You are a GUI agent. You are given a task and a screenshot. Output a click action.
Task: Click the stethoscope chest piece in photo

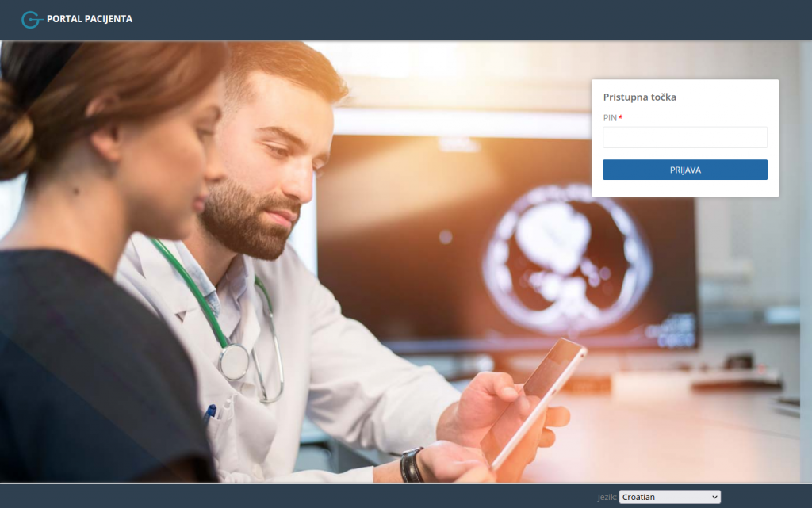(235, 362)
